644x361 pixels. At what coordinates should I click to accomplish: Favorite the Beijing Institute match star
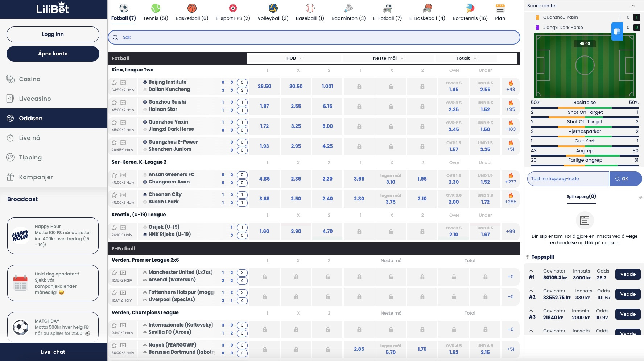[x=114, y=83]
